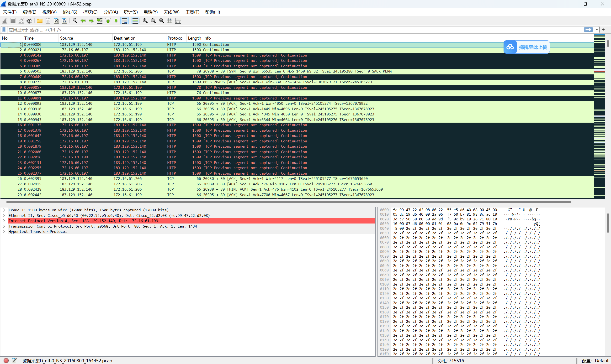Open the 无线(W) menu
This screenshot has height=364, width=611.
[x=171, y=12]
